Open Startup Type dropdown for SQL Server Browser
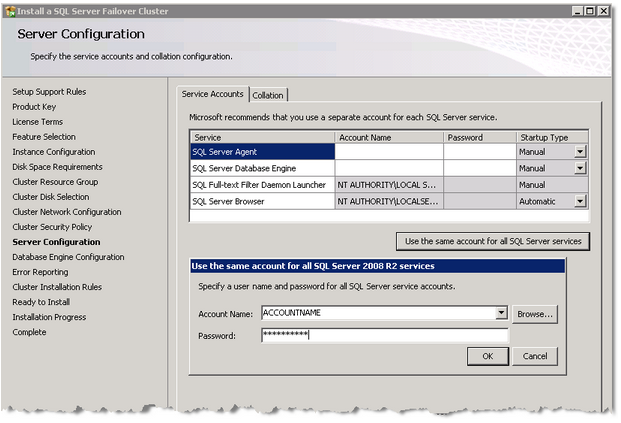The width and height of the screenshot is (621, 423). 580,202
